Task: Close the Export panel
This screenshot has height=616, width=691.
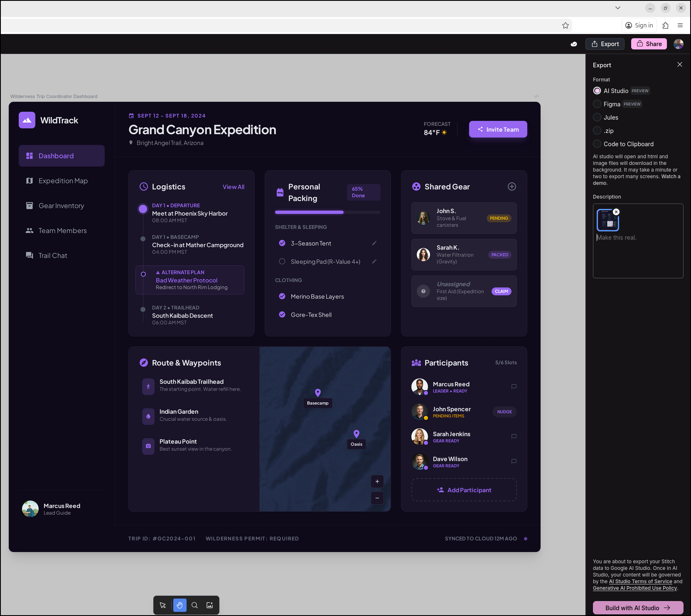Action: (x=679, y=64)
